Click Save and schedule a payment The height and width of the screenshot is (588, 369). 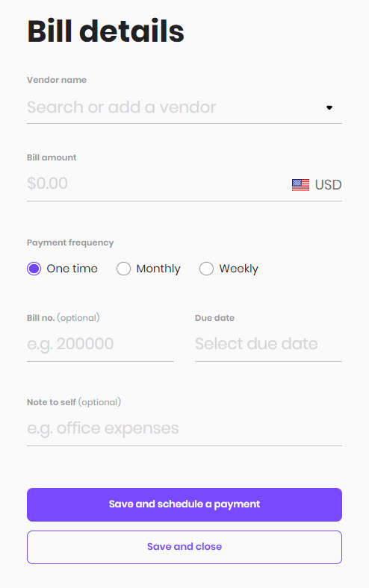pos(184,504)
